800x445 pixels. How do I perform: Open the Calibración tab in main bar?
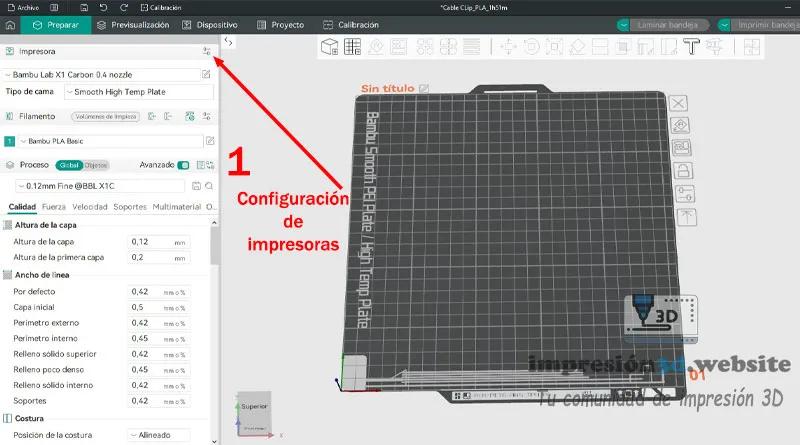[351, 25]
